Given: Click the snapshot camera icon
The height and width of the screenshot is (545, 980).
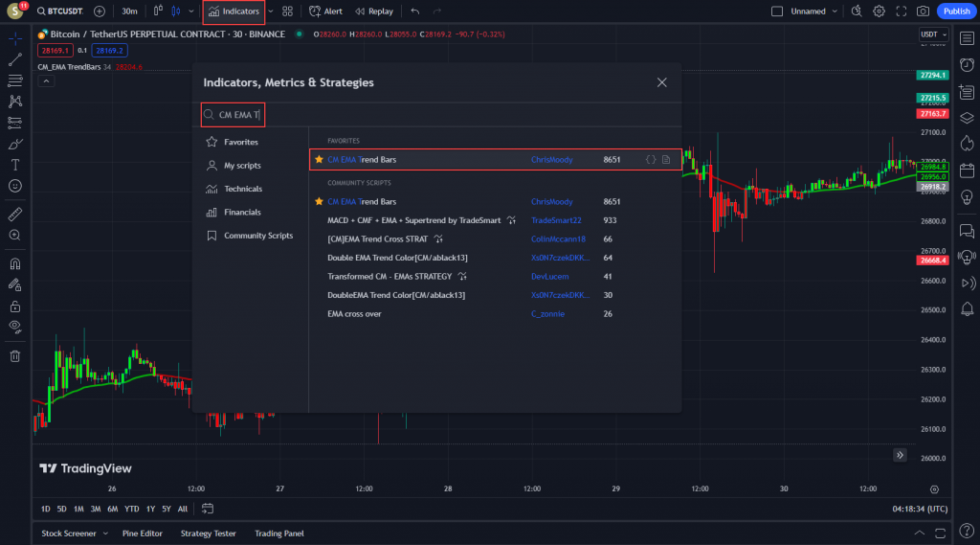Looking at the screenshot, I should pos(923,11).
